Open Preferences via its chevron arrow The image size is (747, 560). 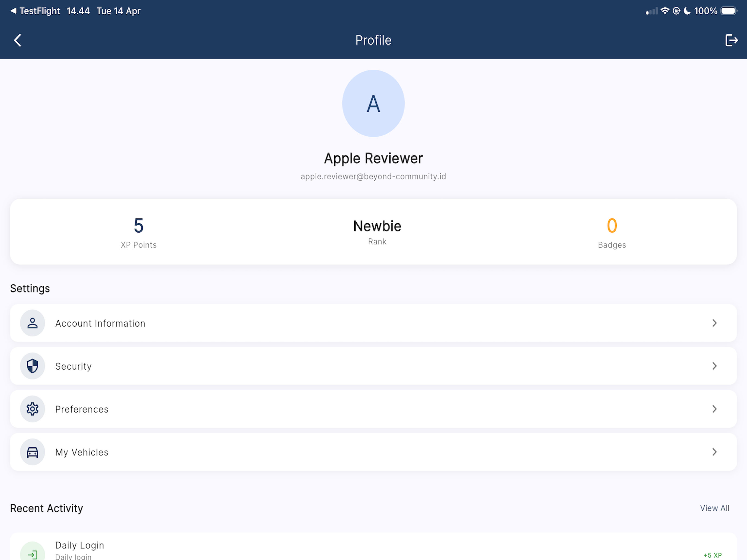pos(714,409)
